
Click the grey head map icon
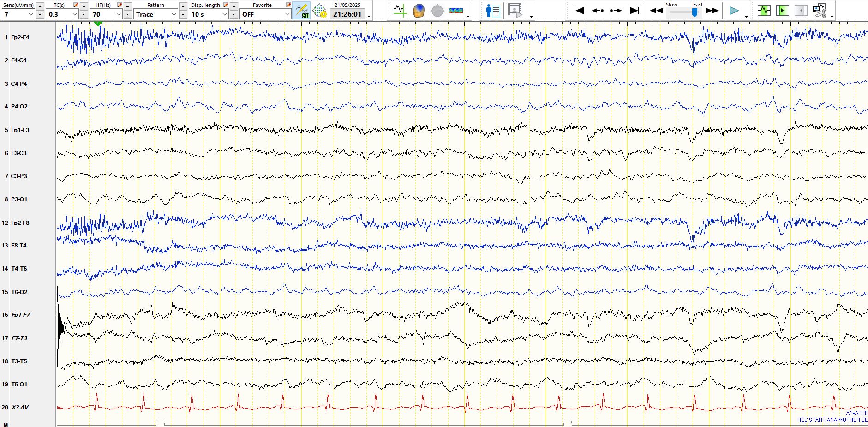point(437,11)
